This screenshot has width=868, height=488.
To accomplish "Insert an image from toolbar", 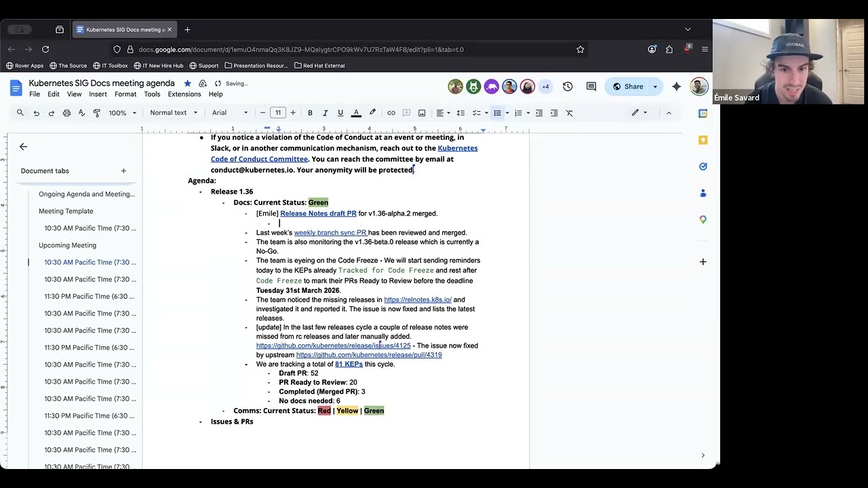I will (x=422, y=113).
